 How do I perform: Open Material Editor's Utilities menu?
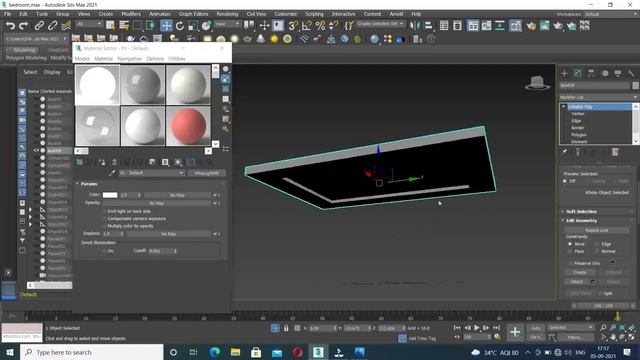click(176, 59)
